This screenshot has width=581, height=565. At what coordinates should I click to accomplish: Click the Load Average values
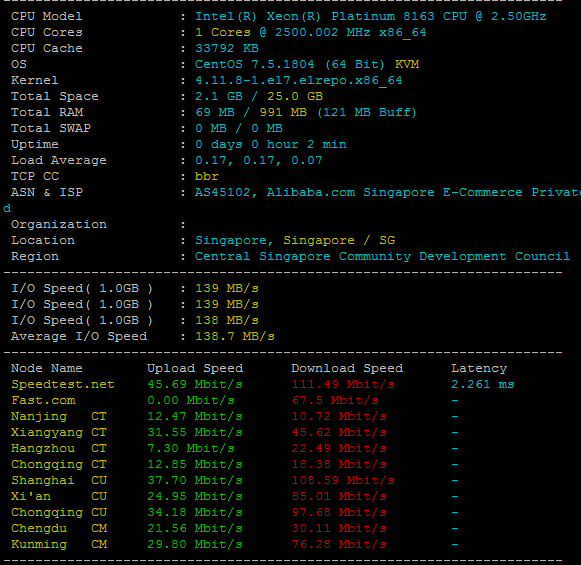259,160
